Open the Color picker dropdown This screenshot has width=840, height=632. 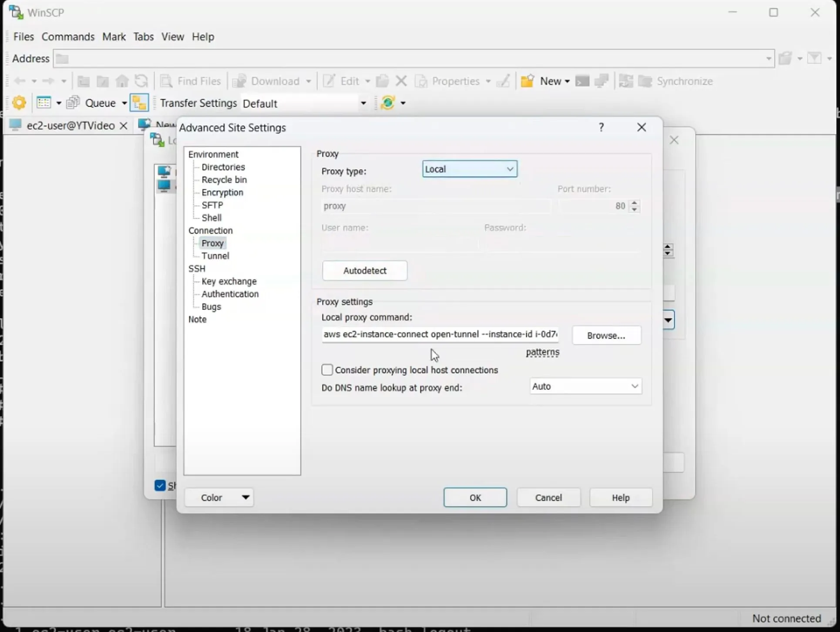coord(219,498)
